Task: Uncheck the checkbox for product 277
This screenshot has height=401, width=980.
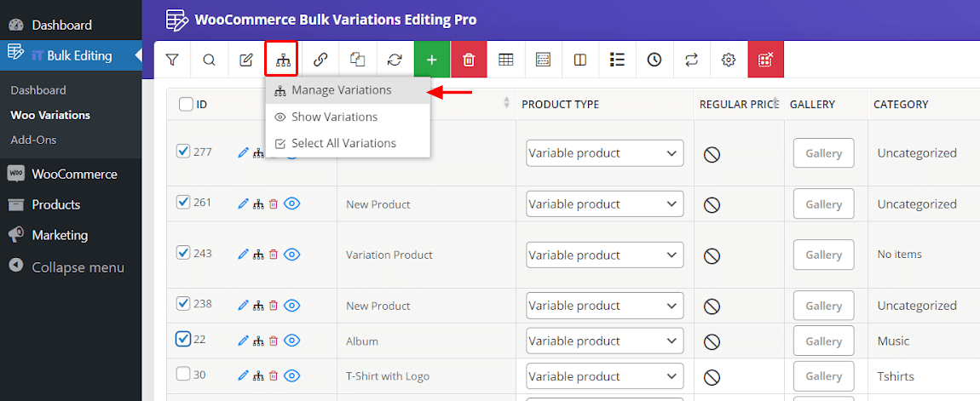Action: [x=183, y=152]
